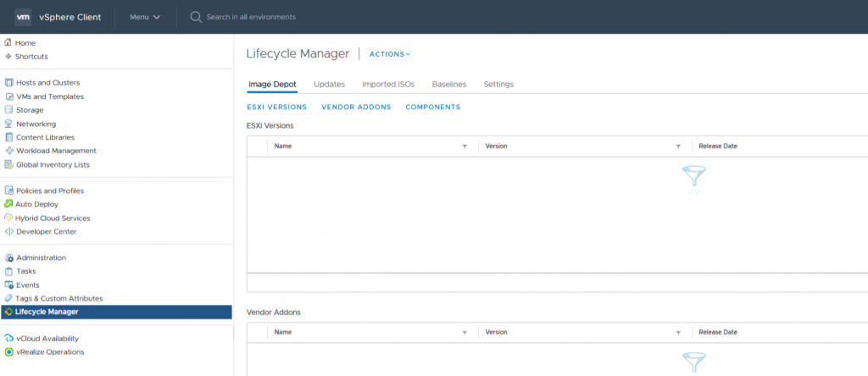The height and width of the screenshot is (376, 868).
Task: Go to Networking in the sidebar
Action: pos(36,124)
